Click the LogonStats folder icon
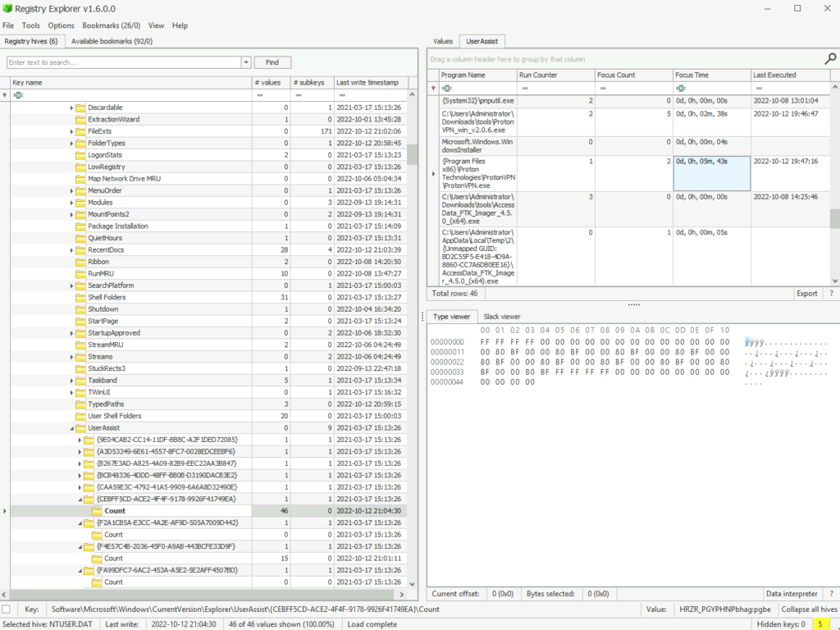Image resolution: width=840 pixels, height=630 pixels. coord(80,155)
